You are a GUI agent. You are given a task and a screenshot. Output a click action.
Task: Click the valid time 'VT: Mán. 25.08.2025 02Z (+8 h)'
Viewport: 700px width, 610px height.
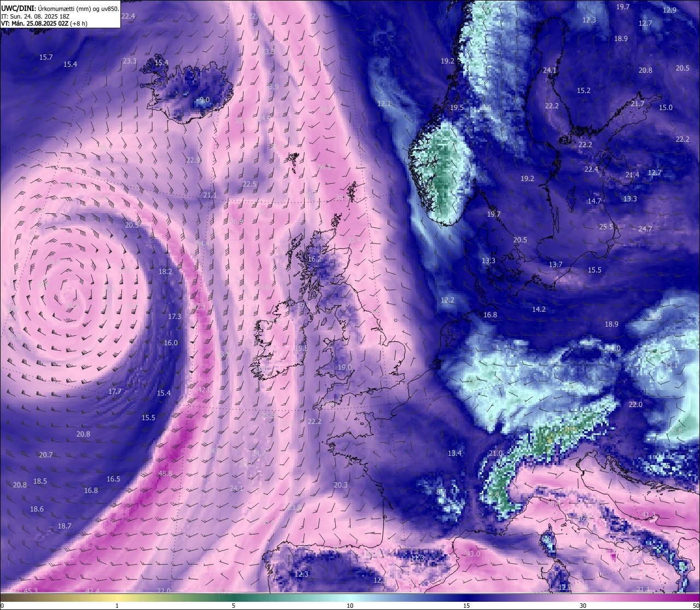[43, 24]
